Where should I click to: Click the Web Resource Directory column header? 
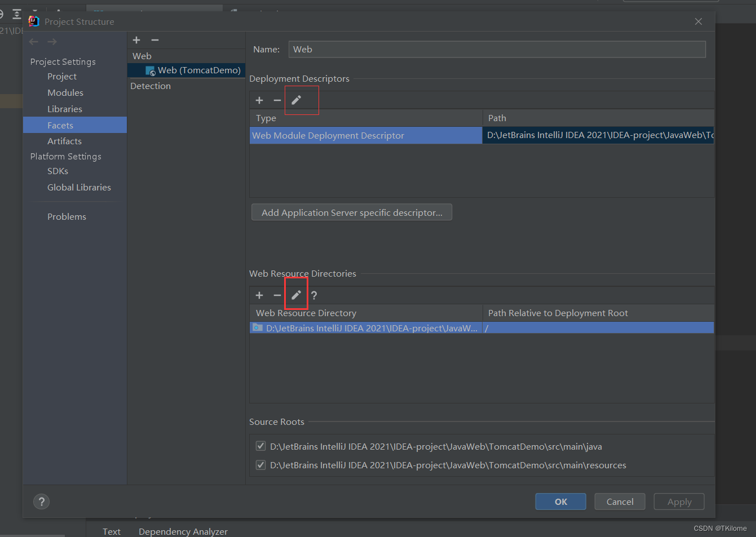(x=366, y=313)
